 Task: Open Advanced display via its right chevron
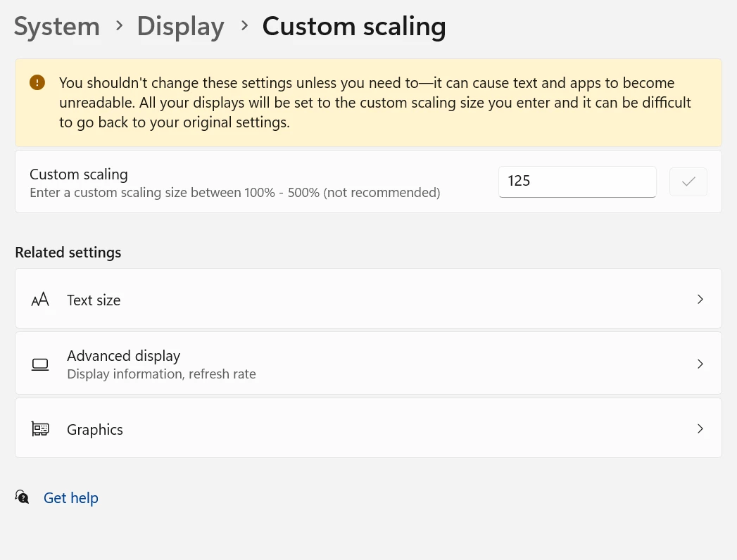click(700, 364)
